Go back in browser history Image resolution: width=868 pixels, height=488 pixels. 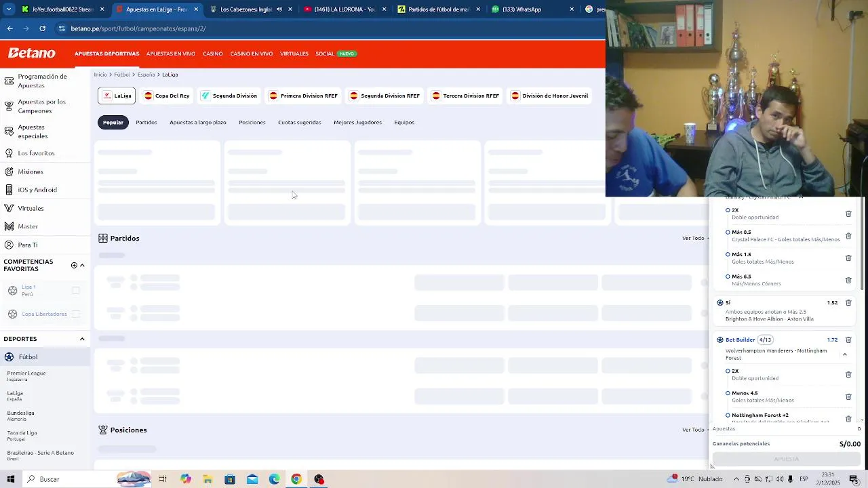[9, 28]
